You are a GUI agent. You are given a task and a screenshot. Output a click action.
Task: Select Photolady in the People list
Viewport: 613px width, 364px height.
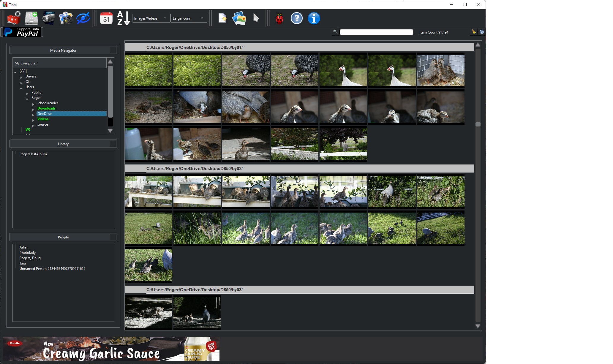(x=28, y=253)
